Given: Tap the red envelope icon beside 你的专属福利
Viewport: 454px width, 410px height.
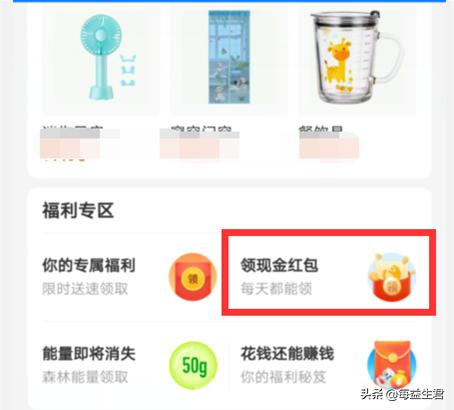Looking at the screenshot, I should [193, 277].
